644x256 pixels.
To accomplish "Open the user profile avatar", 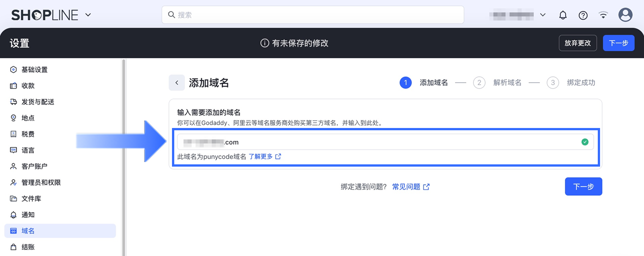I will pyautogui.click(x=625, y=15).
